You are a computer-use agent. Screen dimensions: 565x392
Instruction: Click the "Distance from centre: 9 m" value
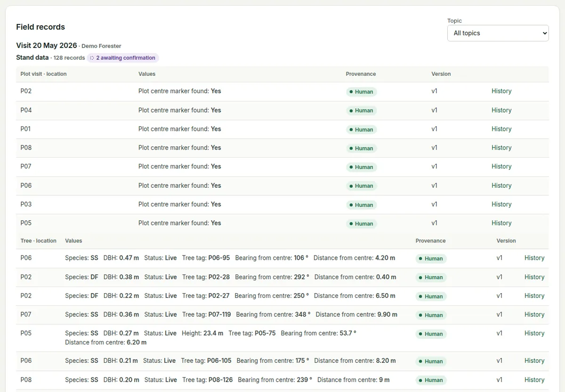pyautogui.click(x=354, y=380)
